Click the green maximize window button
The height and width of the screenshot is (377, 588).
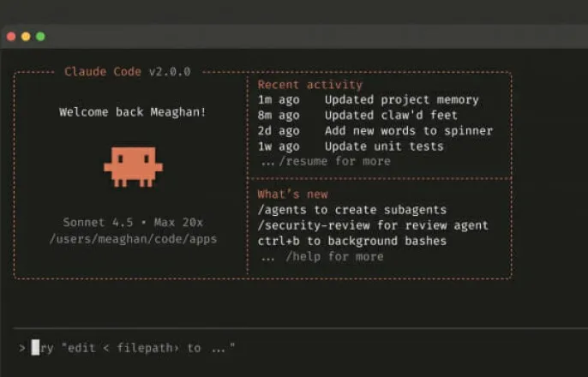[40, 36]
